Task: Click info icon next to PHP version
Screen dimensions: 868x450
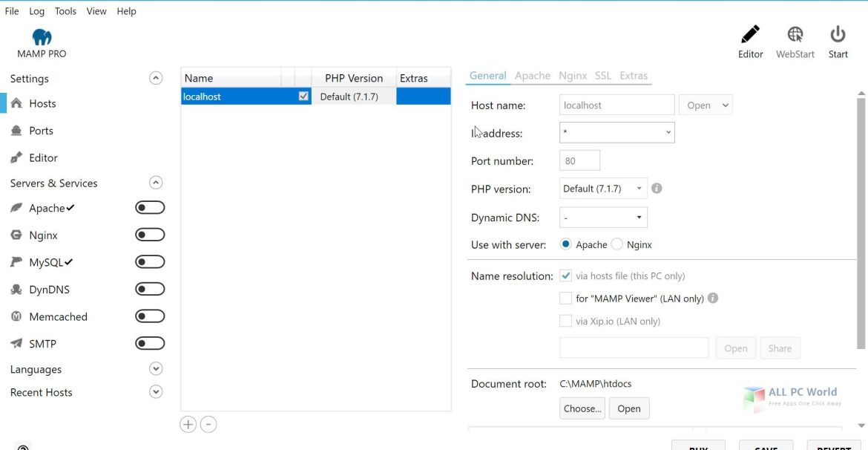Action: pyautogui.click(x=657, y=188)
